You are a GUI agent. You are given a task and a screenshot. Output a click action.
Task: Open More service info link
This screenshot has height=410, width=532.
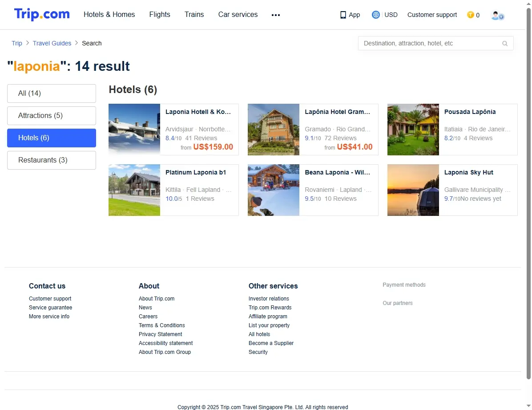point(49,316)
